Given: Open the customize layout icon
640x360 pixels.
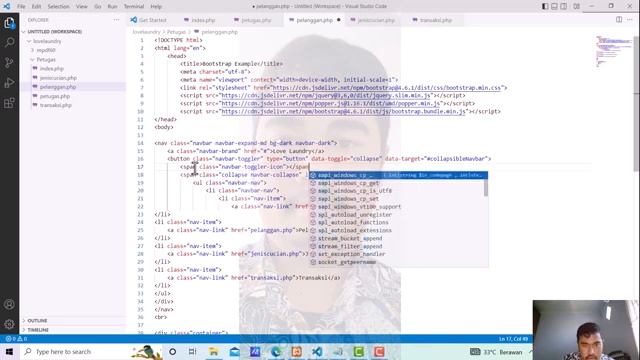Looking at the screenshot, I should (x=576, y=6).
